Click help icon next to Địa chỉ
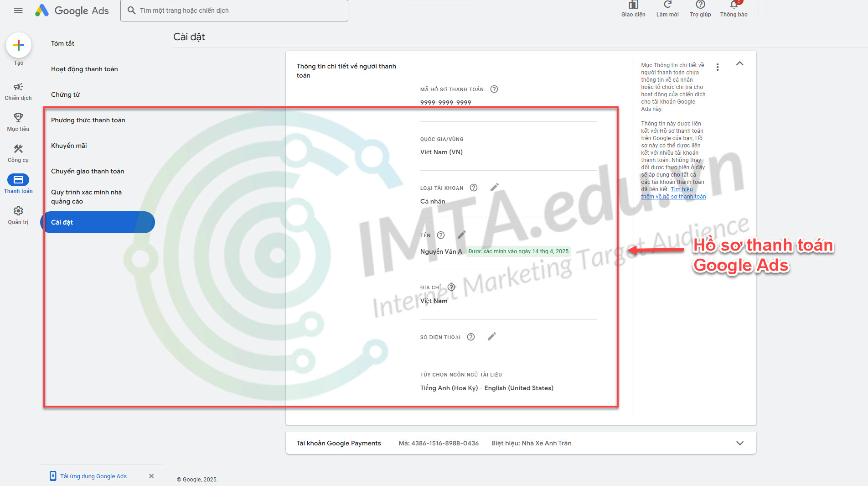 click(451, 287)
